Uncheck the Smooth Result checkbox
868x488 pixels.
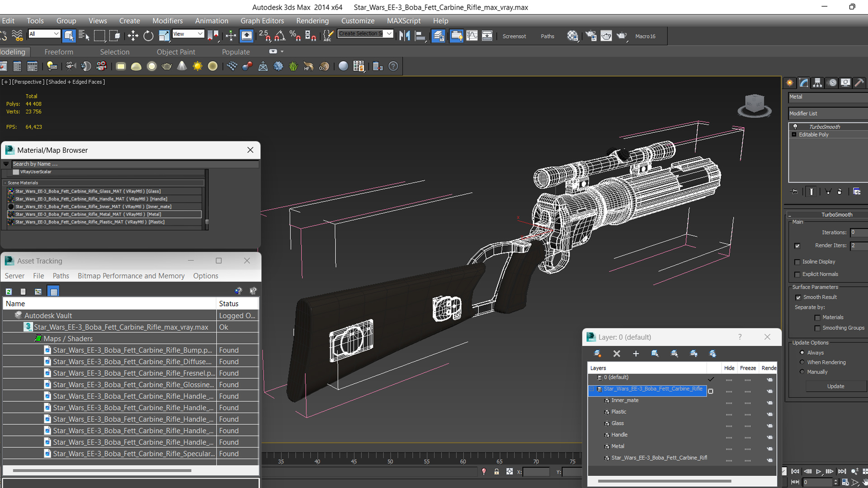(798, 297)
